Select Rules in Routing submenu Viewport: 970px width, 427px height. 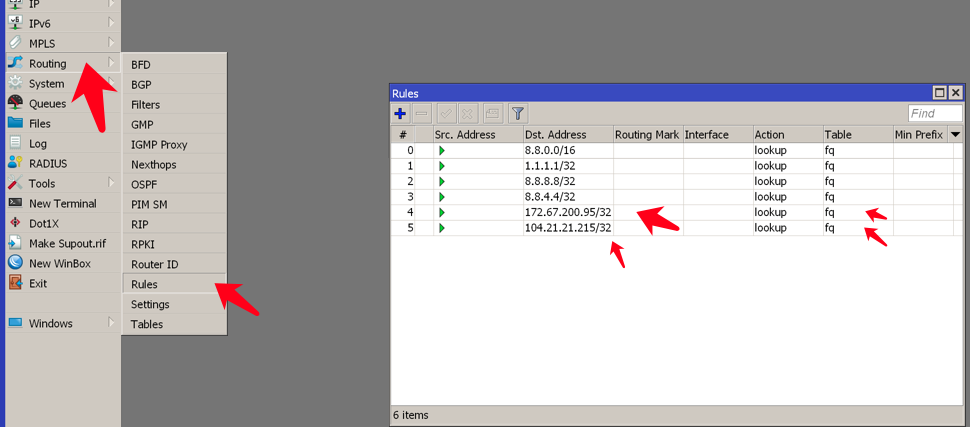[174, 285]
